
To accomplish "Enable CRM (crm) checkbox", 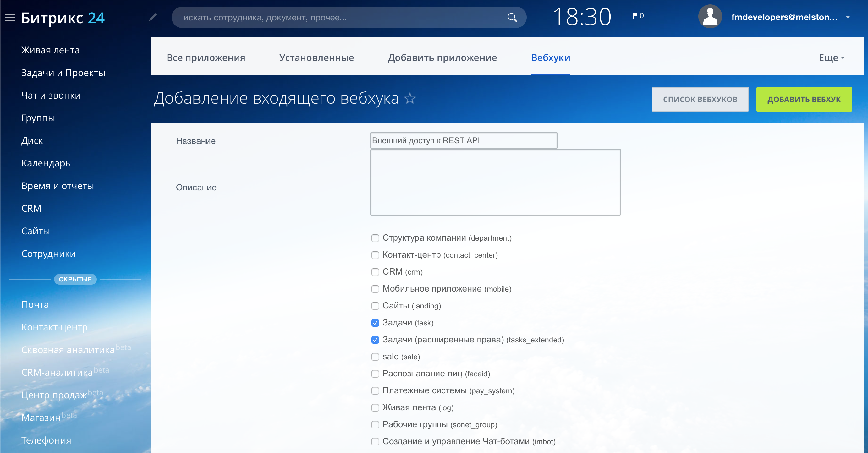I will [x=375, y=272].
